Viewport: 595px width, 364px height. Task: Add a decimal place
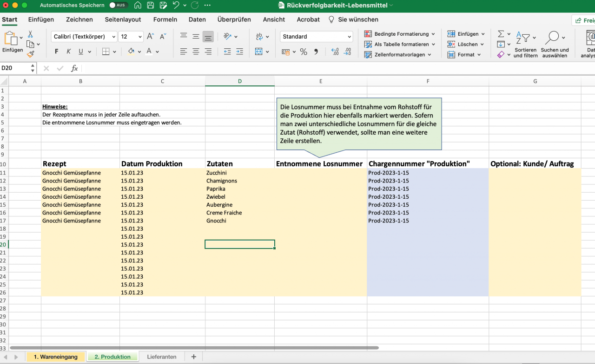[335, 52]
